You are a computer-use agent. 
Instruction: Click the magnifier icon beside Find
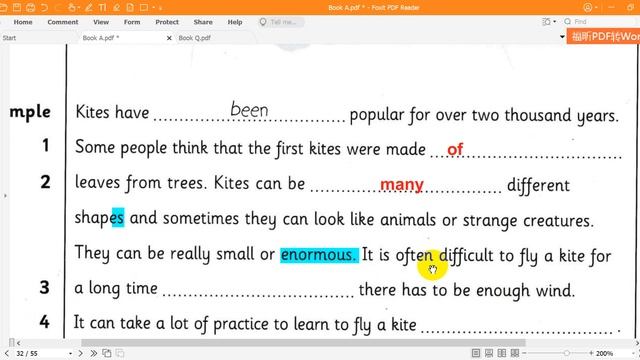pos(567,22)
